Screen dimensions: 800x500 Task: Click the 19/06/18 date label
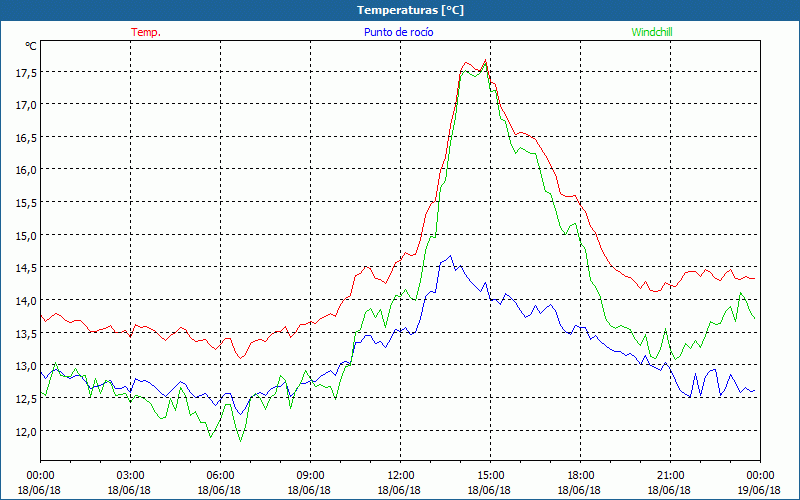tap(759, 490)
